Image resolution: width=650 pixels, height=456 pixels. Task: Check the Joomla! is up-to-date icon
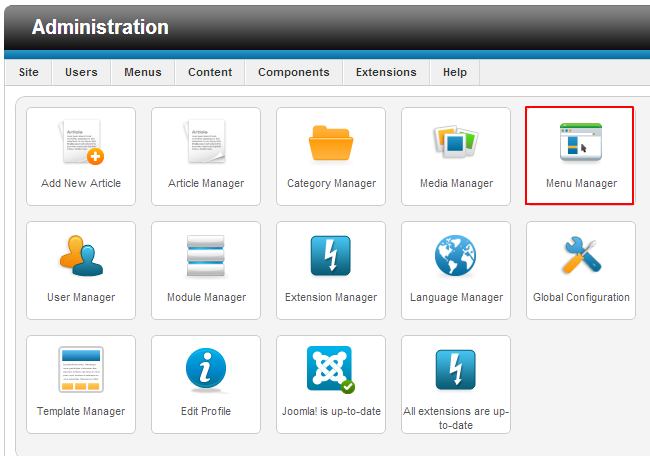pyautogui.click(x=331, y=369)
